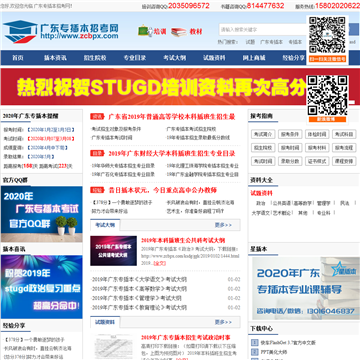Click the red 试题资料 heading in 资料大全
360x360 pixels.
[x=261, y=193]
